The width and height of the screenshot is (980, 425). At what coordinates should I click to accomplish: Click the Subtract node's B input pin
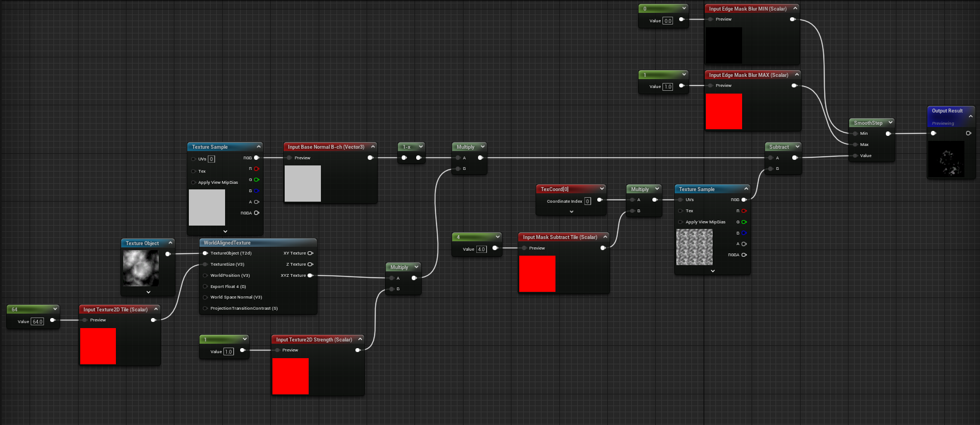click(x=771, y=169)
